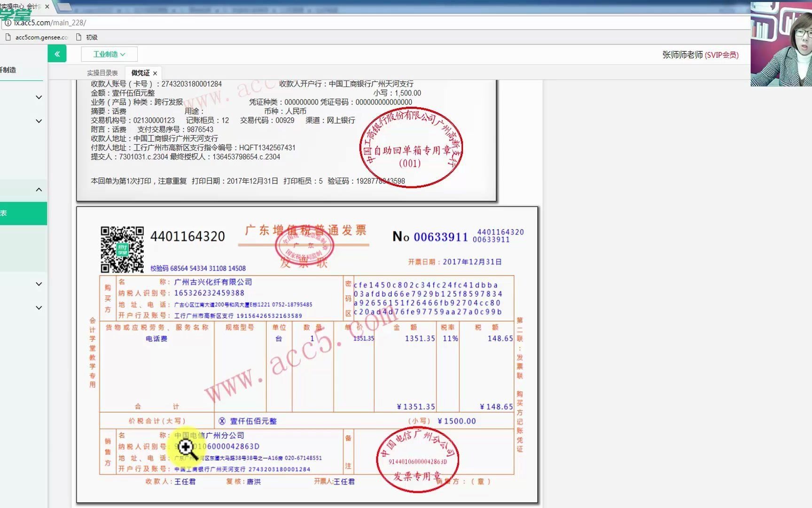Click invoice code 4401164320

[x=187, y=236]
